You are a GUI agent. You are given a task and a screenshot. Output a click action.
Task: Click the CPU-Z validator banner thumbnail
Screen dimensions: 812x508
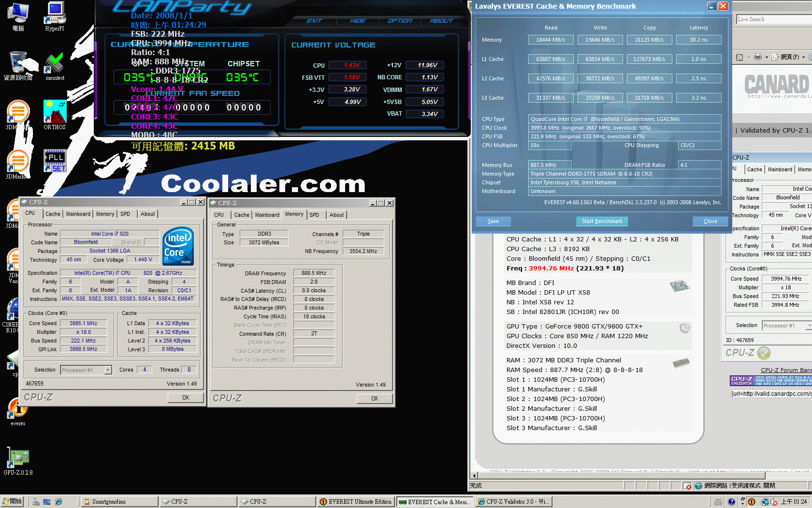pyautogui.click(x=771, y=381)
